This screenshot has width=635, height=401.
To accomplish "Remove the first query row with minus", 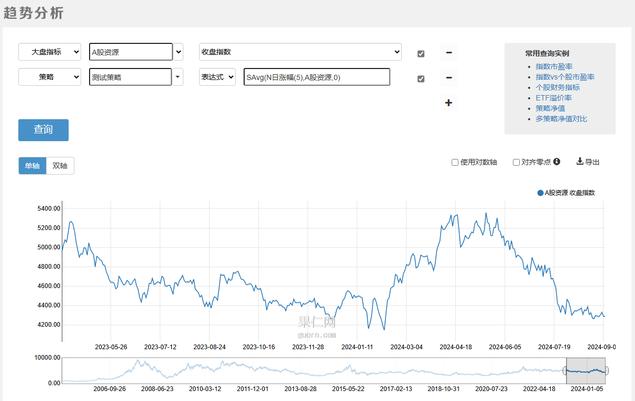I will tap(448, 52).
